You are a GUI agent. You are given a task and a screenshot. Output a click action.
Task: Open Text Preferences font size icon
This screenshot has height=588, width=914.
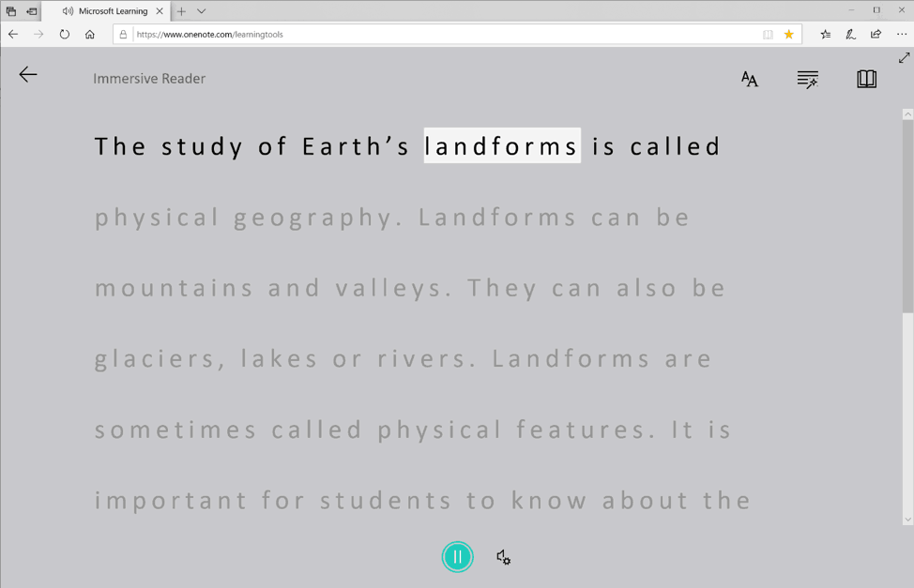749,80
